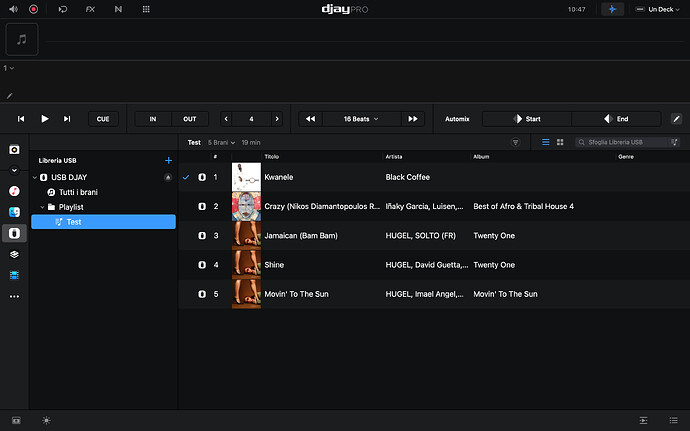690x431 pixels.
Task: Play the current deck track
Action: [44, 119]
